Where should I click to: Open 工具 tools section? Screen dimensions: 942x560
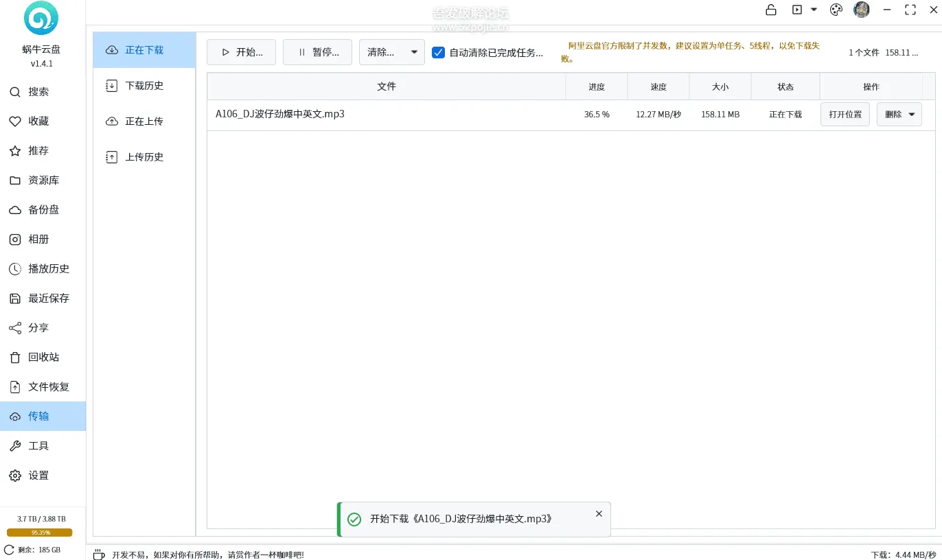(x=43, y=446)
